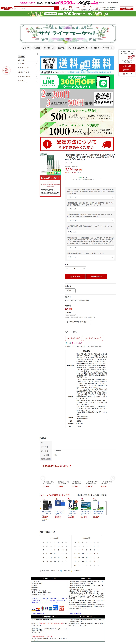Screen dimensions: 136x644
Task: Open the 会社概要 tab
Action: point(61,48)
